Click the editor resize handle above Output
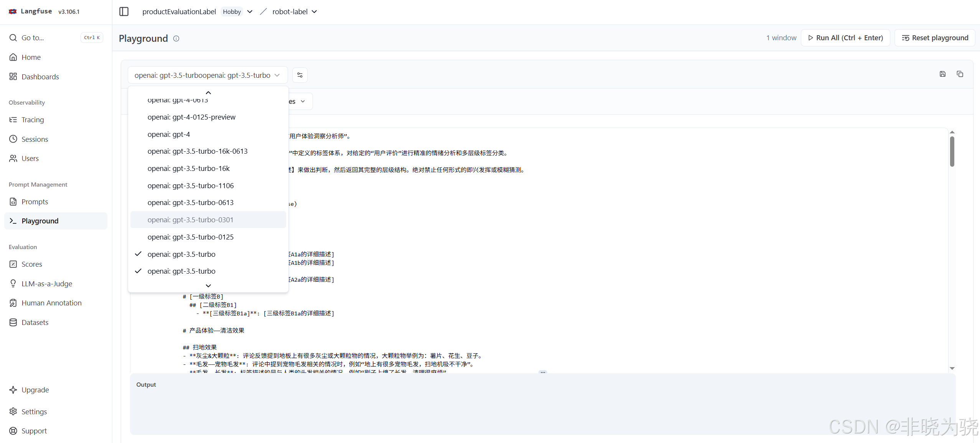Image resolution: width=980 pixels, height=443 pixels. (543, 372)
